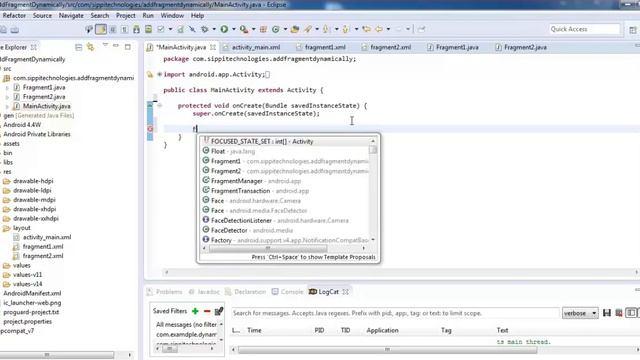
Task: Open the Window menu
Action: pos(172,16)
